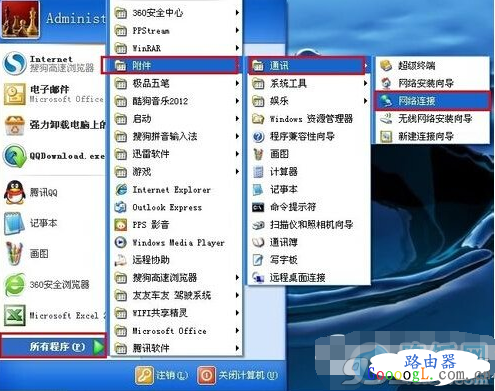
Task: Expand 极品五笔 submenu arrow
Action: point(237,83)
